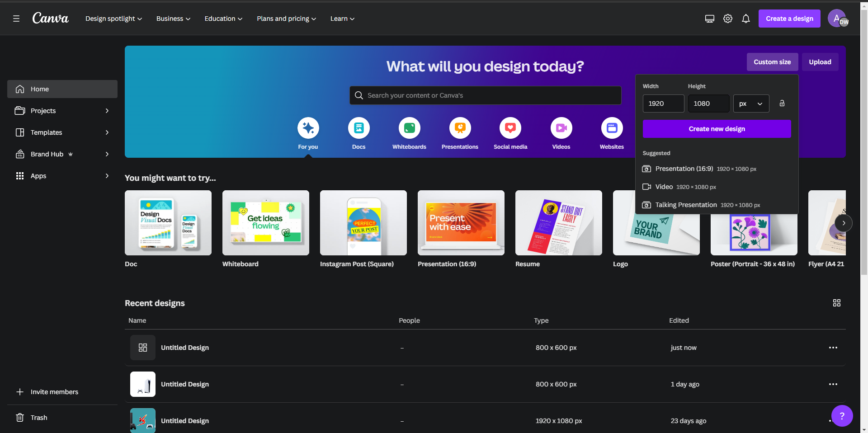The image size is (868, 433).
Task: Open the Learn menu
Action: tap(342, 19)
